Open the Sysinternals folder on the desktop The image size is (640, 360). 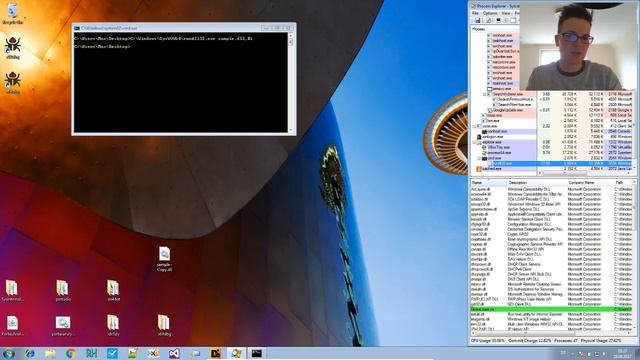[12, 291]
